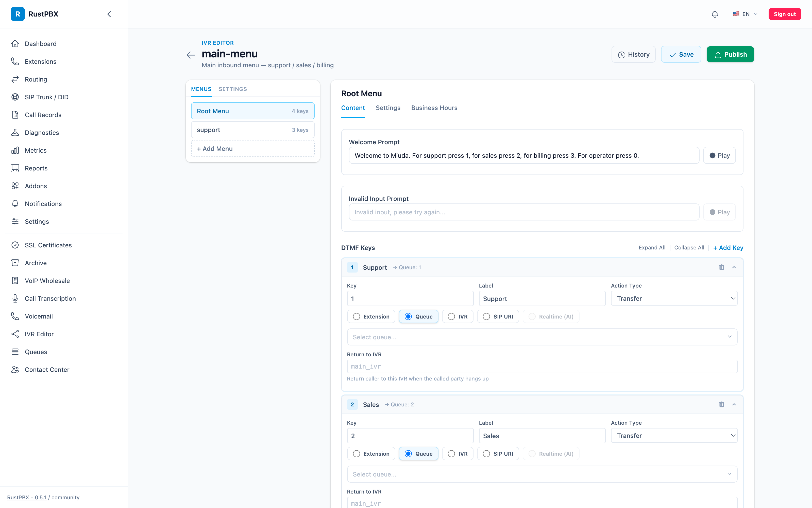Open the Root Menu Settings tab
This screenshot has height=508, width=812.
pos(388,108)
